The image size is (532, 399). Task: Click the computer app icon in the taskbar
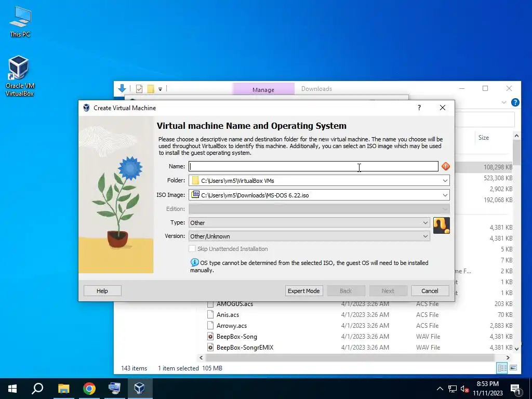114,389
